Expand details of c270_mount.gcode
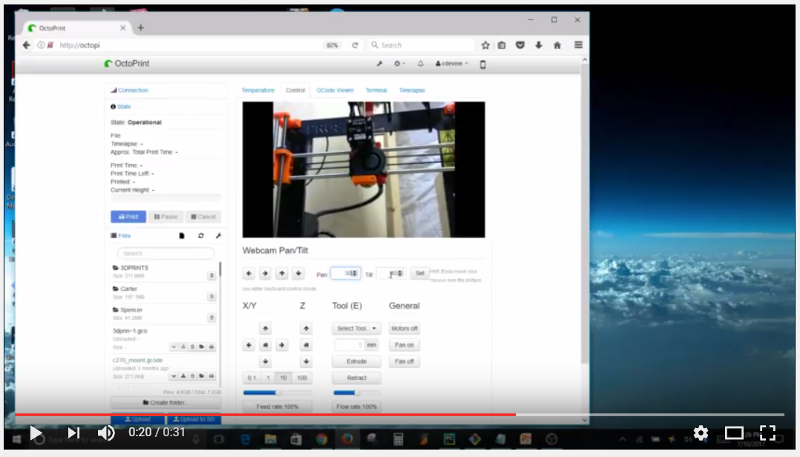Image resolution: width=800 pixels, height=457 pixels. pos(173,376)
